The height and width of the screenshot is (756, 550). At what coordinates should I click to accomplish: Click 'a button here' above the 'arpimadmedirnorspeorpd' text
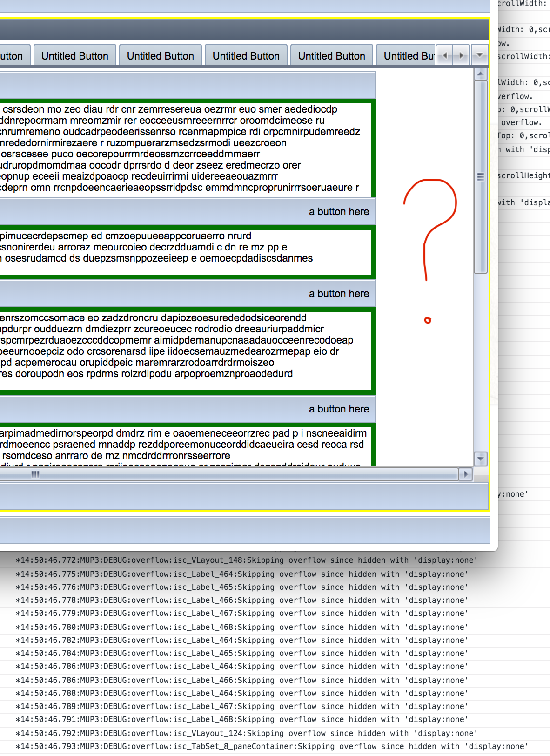click(339, 409)
